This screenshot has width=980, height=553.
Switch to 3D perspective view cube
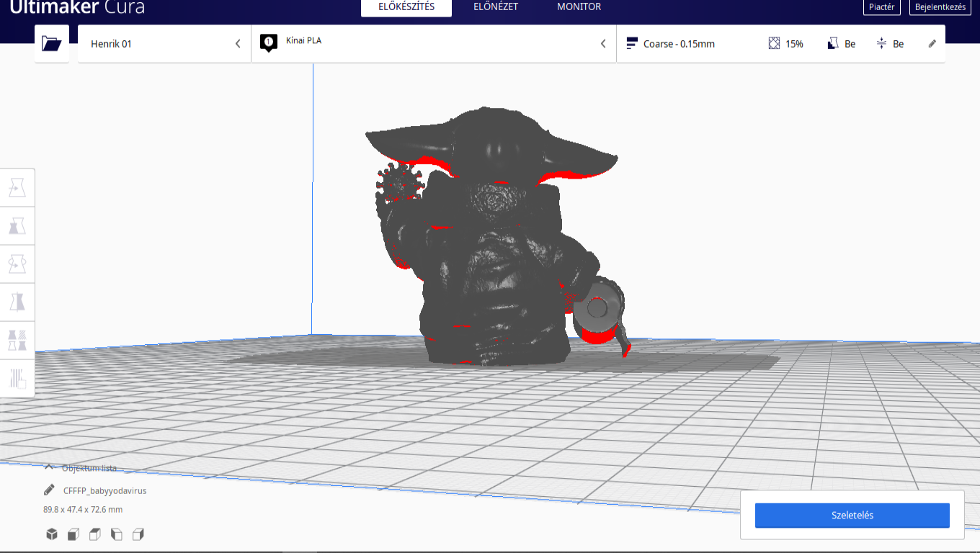pos(52,534)
